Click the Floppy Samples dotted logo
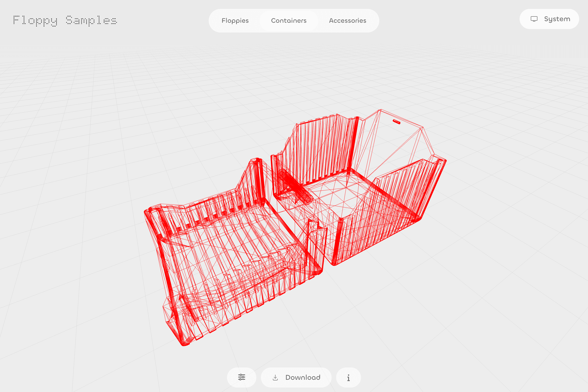The image size is (588, 392). point(65,20)
